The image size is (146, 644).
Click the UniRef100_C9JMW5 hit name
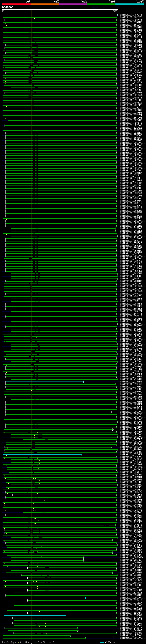click(x=131, y=392)
